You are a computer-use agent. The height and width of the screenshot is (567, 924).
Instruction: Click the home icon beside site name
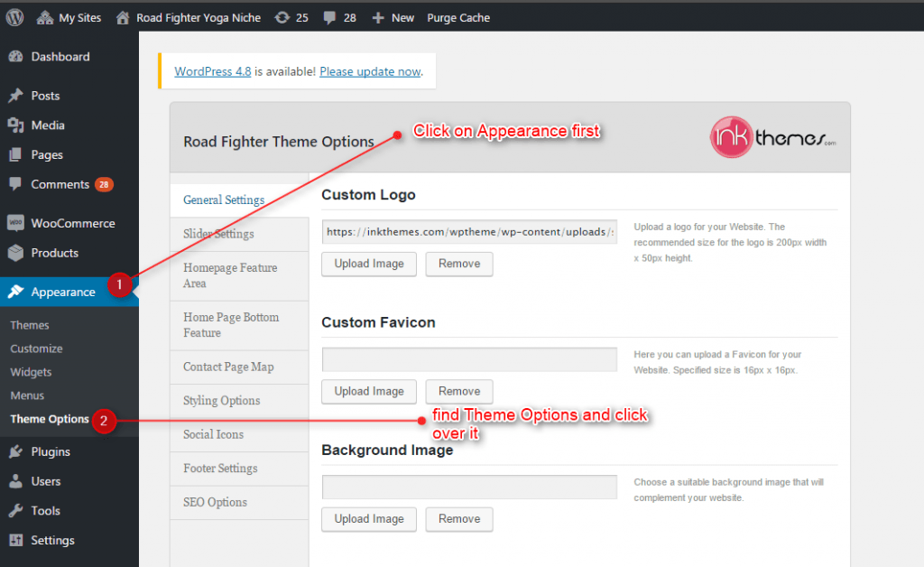click(x=123, y=18)
